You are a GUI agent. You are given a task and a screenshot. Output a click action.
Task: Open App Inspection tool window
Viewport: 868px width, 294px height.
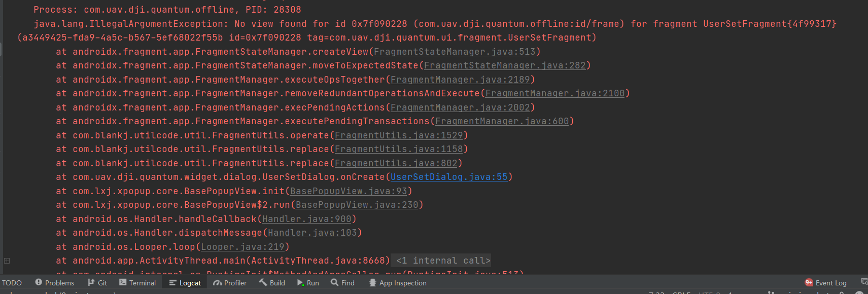[398, 283]
